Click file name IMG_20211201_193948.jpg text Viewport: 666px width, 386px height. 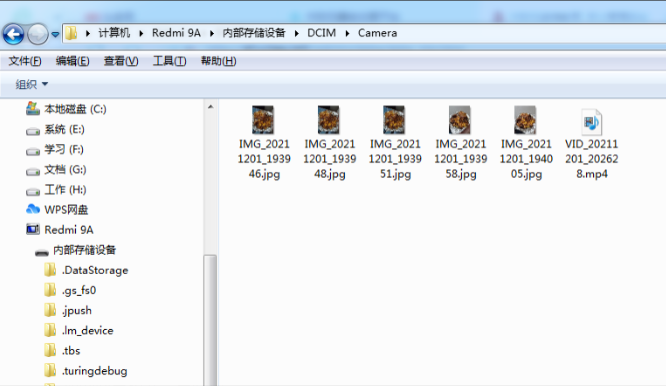330,159
